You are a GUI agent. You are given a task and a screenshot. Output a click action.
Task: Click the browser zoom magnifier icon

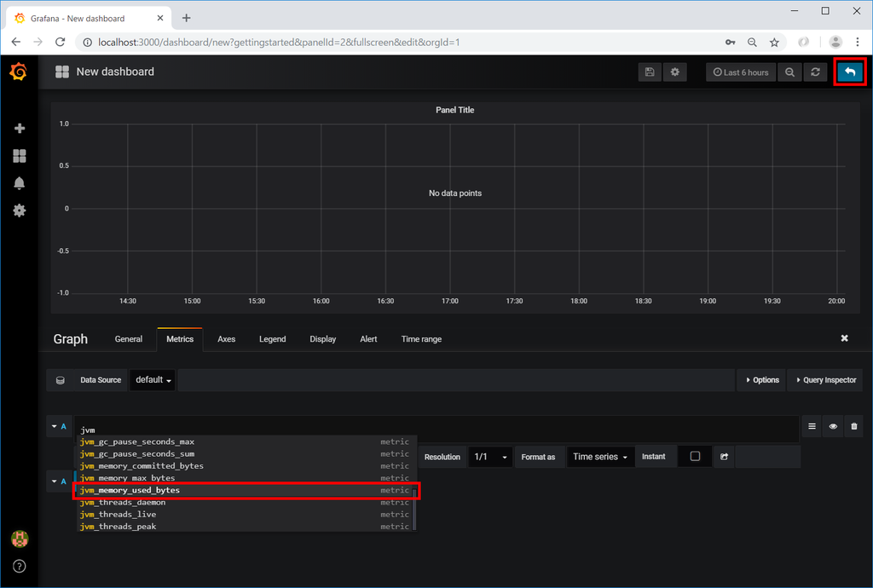point(752,43)
